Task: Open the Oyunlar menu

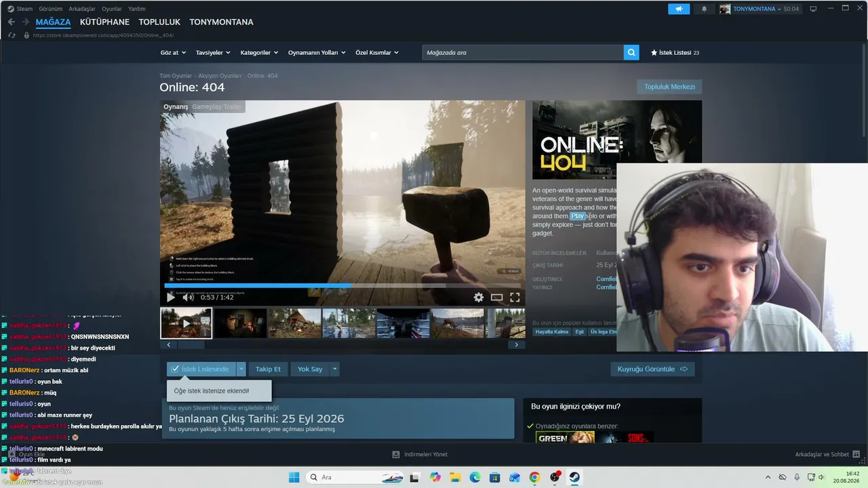Action: click(x=112, y=9)
